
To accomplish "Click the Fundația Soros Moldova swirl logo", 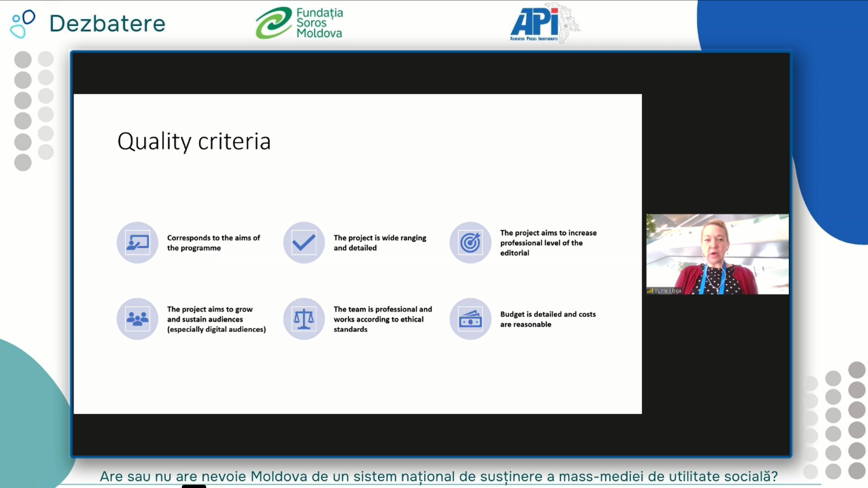I will coord(273,23).
